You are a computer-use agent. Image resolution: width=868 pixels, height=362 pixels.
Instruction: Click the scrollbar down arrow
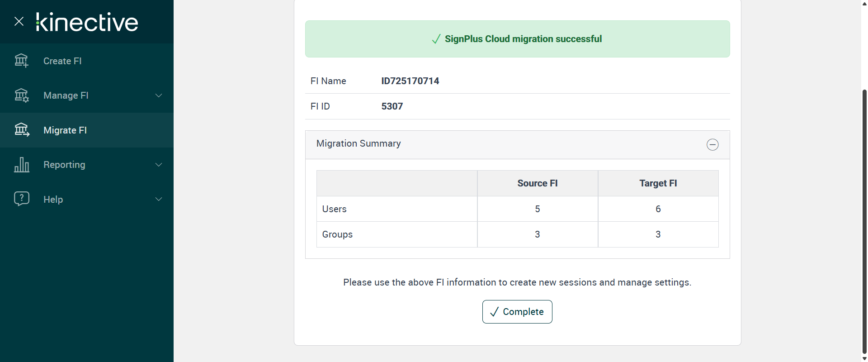click(864, 358)
